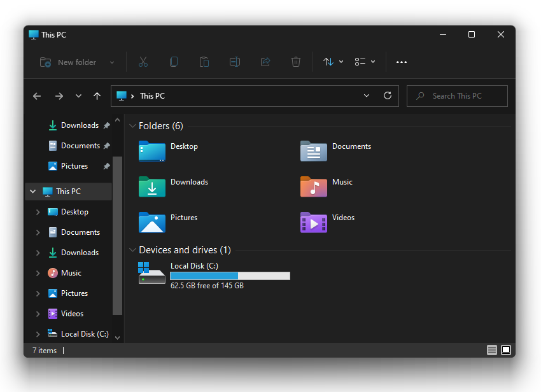Go back with the Back arrow
This screenshot has width=541, height=392.
[37, 96]
